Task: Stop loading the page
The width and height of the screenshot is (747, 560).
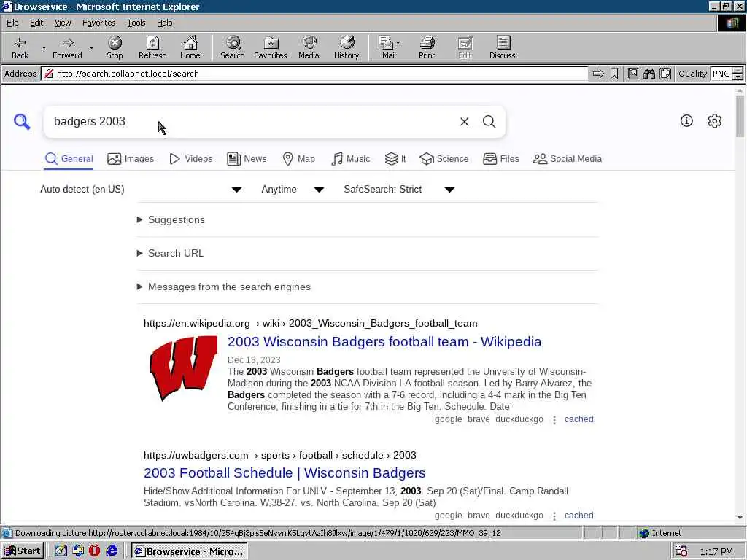Action: coord(115,47)
